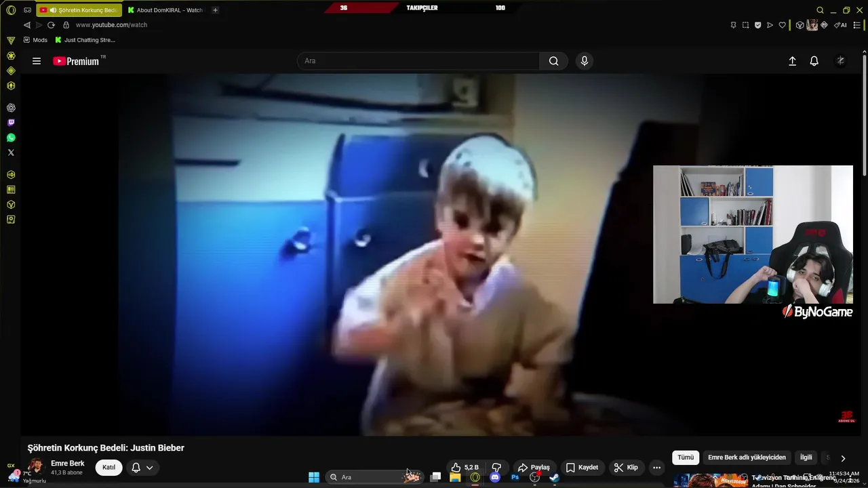The height and width of the screenshot is (488, 868).
Task: Open Emre Berk's channel avatar
Action: (35, 467)
